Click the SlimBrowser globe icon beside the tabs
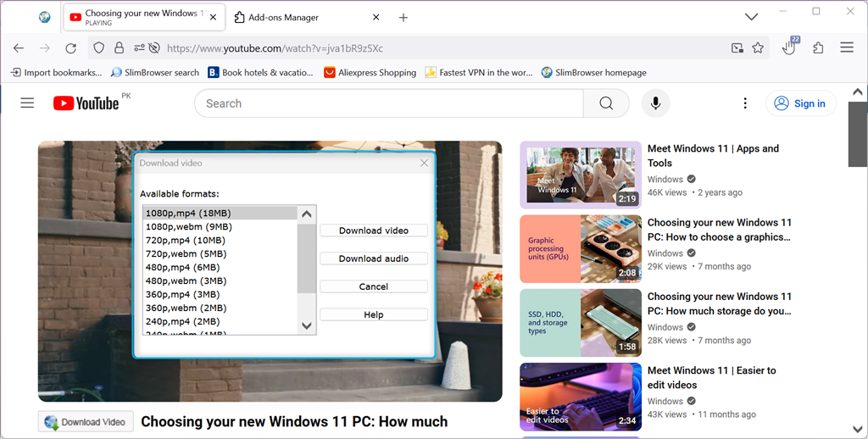This screenshot has height=439, width=868. click(45, 17)
